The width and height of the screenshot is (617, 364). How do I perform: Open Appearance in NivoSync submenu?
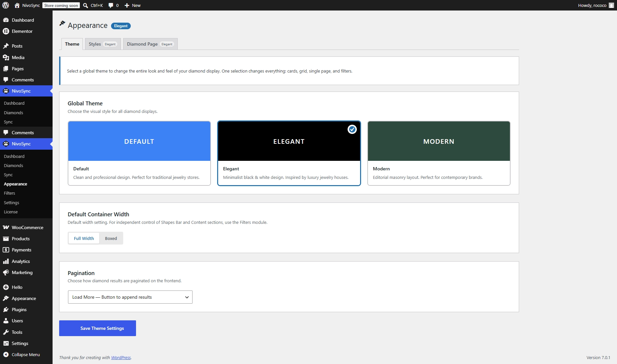click(x=15, y=184)
